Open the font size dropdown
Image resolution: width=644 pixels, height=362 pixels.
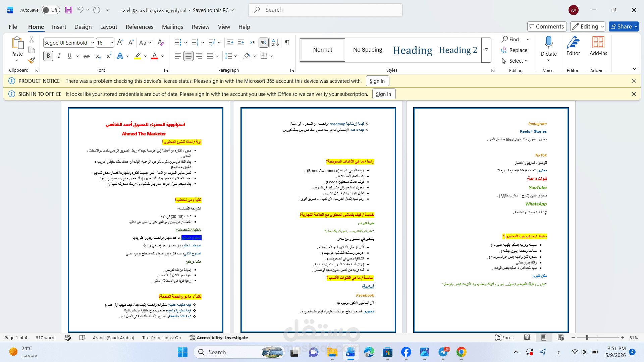[112, 43]
